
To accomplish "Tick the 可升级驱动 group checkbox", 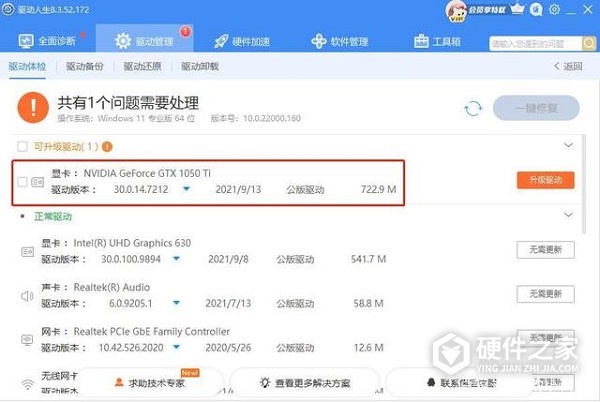I will 22,146.
